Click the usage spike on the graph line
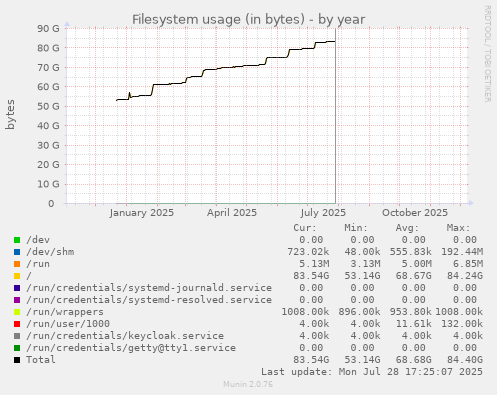 129,94
